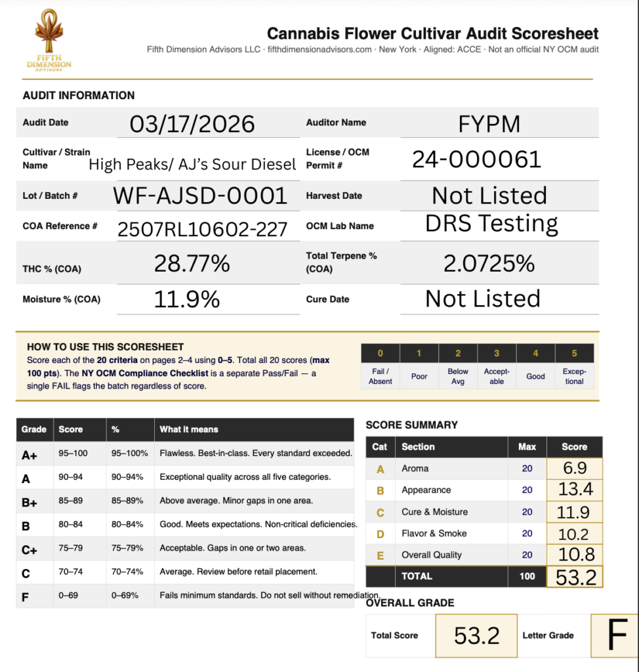Select the Overall Quality score box
The image size is (639, 672).
pos(574,555)
